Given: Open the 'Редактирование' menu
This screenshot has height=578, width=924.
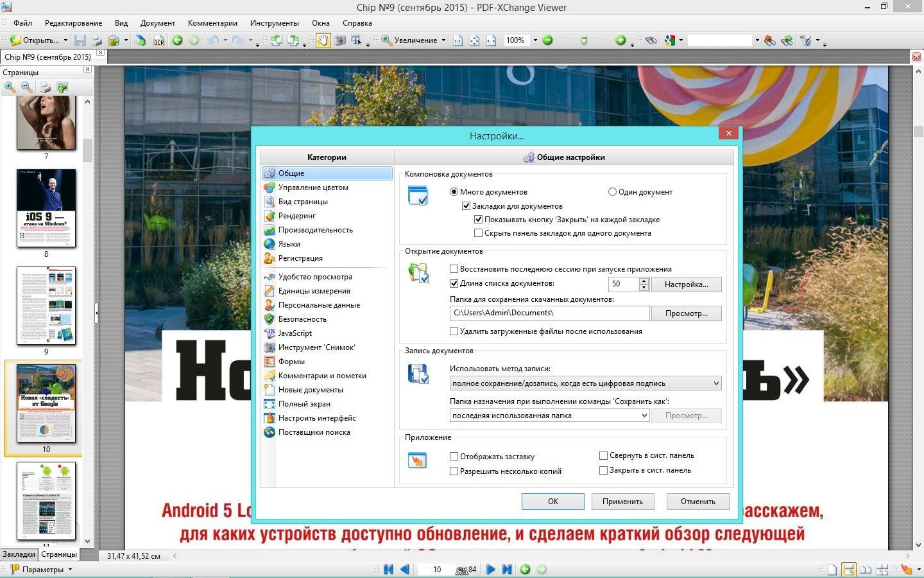Looking at the screenshot, I should 73,23.
